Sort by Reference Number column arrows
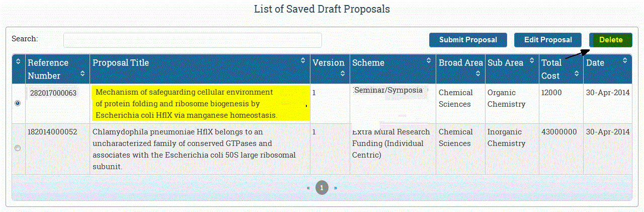 [84, 74]
